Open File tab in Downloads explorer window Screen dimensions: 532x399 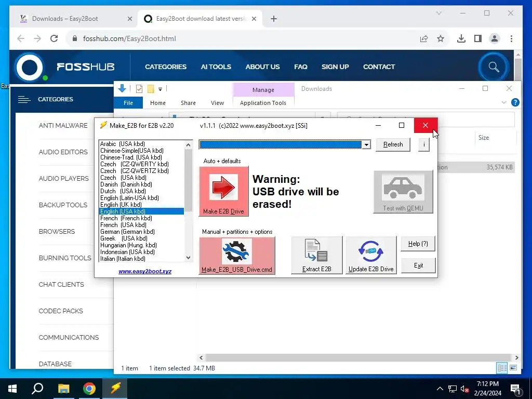pos(128,103)
